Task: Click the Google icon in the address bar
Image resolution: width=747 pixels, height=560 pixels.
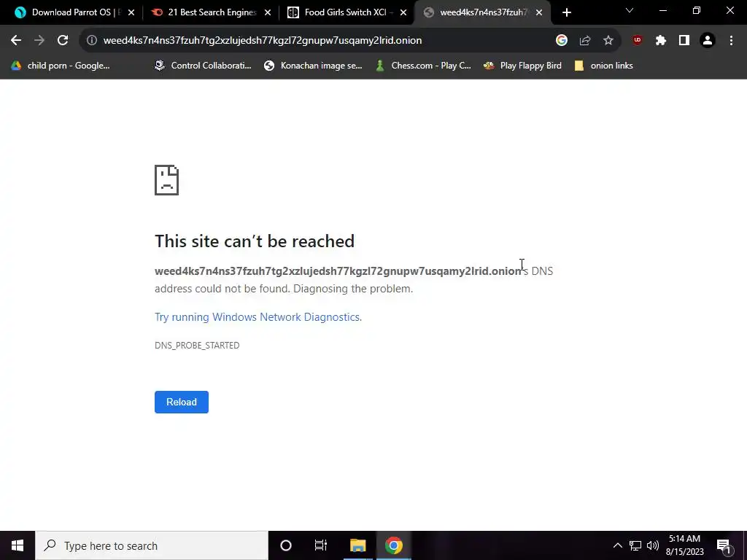Action: [x=561, y=41]
